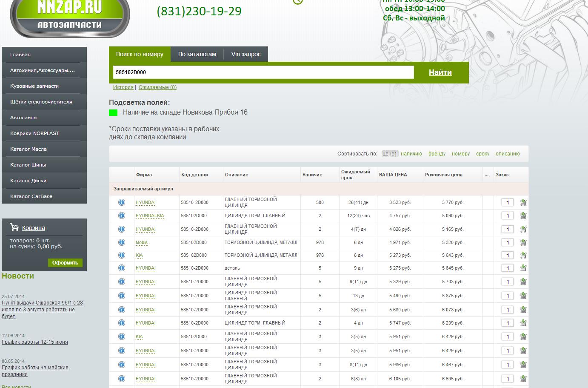
Task: Open the История link
Action: pos(123,87)
